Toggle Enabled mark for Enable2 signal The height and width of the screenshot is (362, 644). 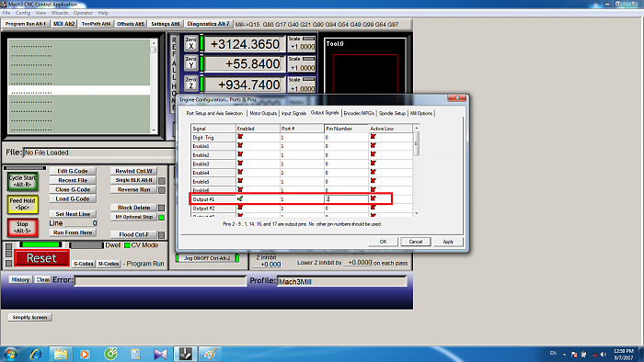(x=240, y=154)
